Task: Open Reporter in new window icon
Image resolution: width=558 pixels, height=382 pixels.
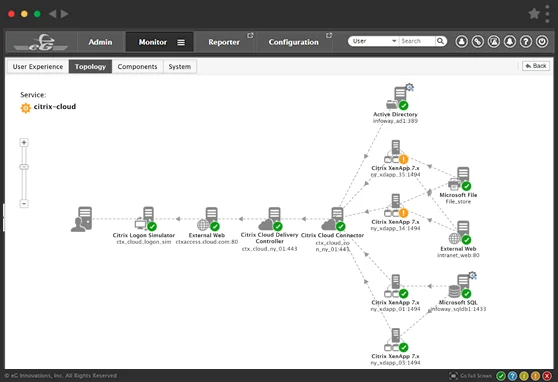Action: pyautogui.click(x=250, y=35)
